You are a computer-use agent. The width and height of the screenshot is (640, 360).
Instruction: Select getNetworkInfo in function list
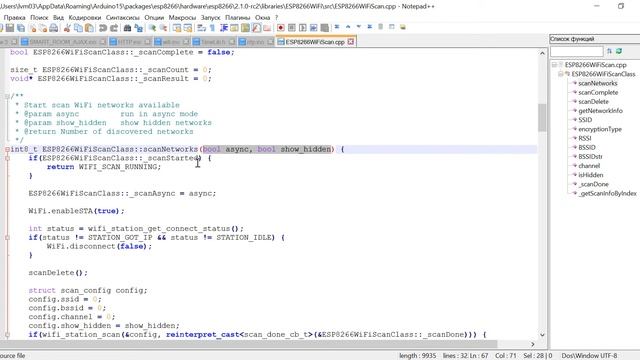[x=600, y=111]
